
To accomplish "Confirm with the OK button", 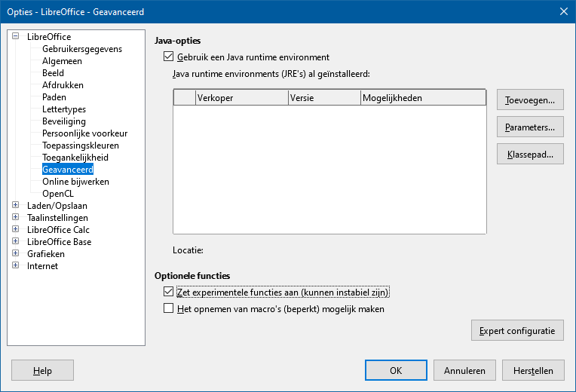I will (x=396, y=370).
